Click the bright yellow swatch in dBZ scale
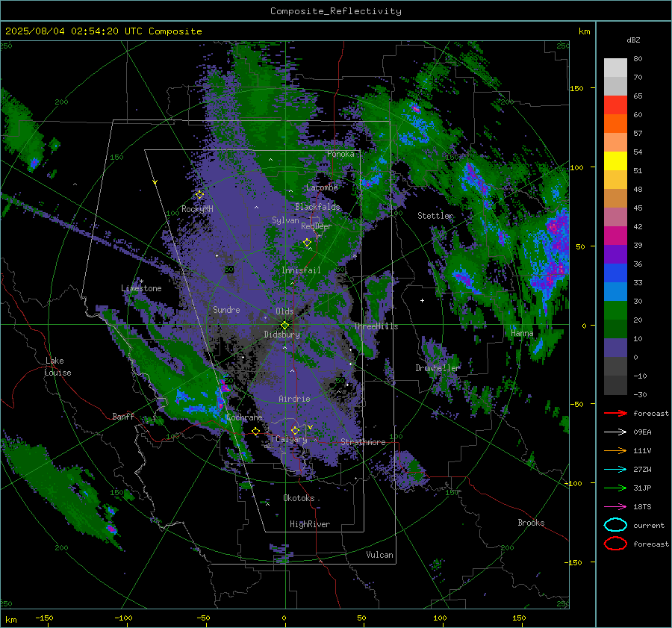The height and width of the screenshot is (628, 672). tap(615, 161)
